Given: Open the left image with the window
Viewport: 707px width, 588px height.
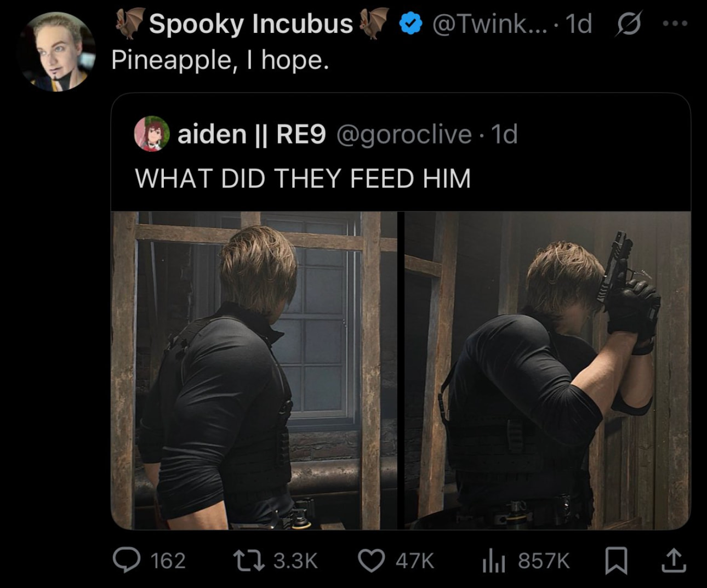Looking at the screenshot, I should click(254, 370).
